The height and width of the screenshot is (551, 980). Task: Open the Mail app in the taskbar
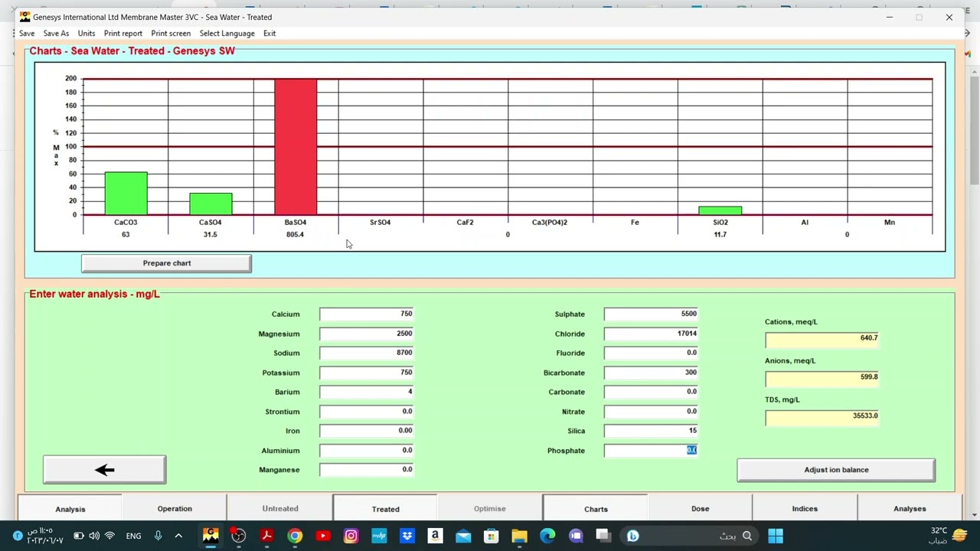pyautogui.click(x=463, y=536)
